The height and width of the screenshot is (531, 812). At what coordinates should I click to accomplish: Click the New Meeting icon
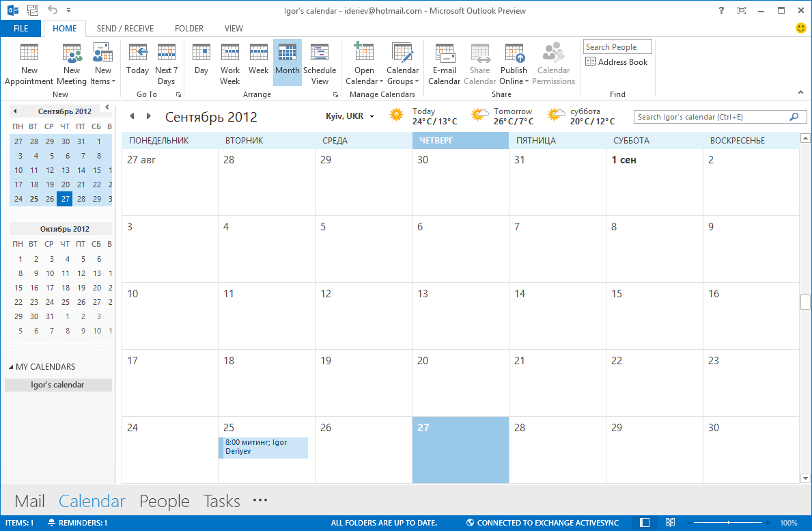[x=72, y=64]
